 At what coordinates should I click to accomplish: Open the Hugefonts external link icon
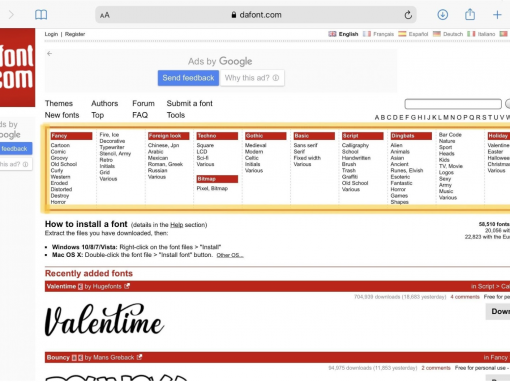pyautogui.click(x=127, y=286)
